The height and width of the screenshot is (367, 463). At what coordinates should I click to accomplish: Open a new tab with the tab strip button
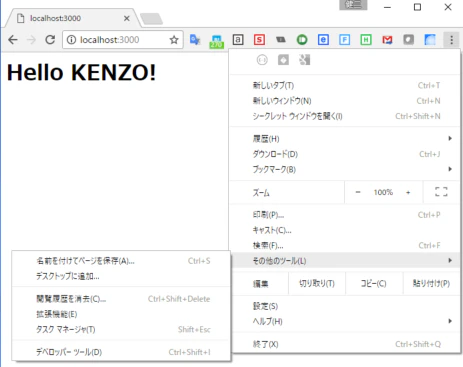pyautogui.click(x=152, y=19)
